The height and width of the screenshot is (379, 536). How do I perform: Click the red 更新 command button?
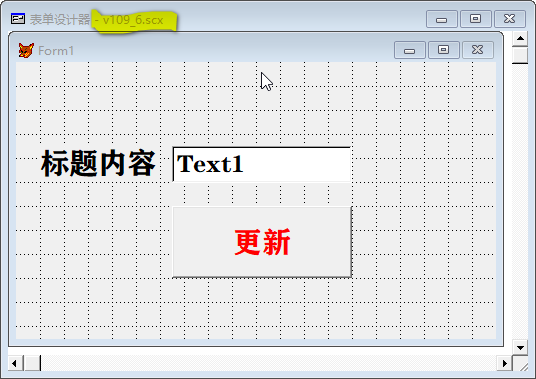pyautogui.click(x=262, y=242)
